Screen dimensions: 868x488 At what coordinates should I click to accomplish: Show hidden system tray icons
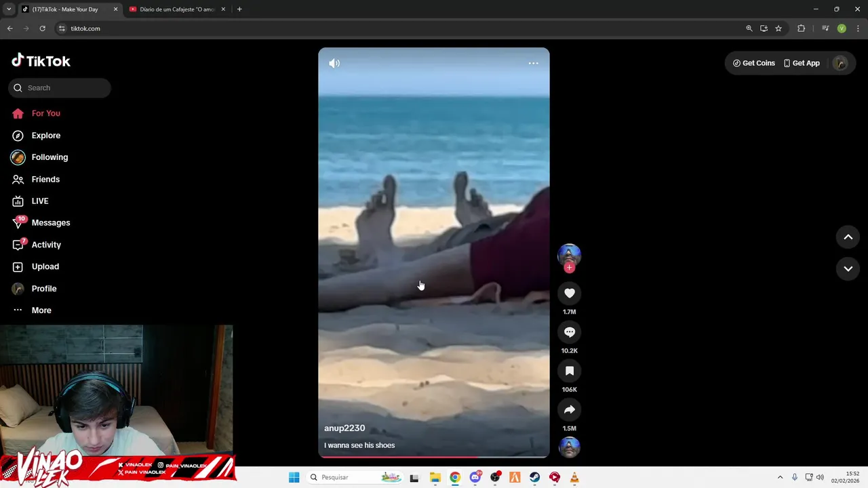click(x=780, y=477)
